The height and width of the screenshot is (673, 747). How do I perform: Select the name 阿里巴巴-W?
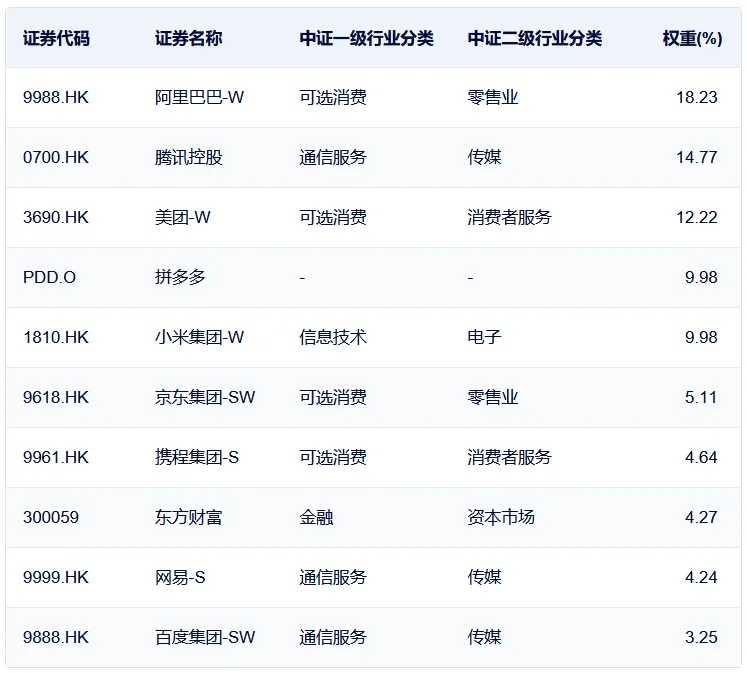point(199,98)
